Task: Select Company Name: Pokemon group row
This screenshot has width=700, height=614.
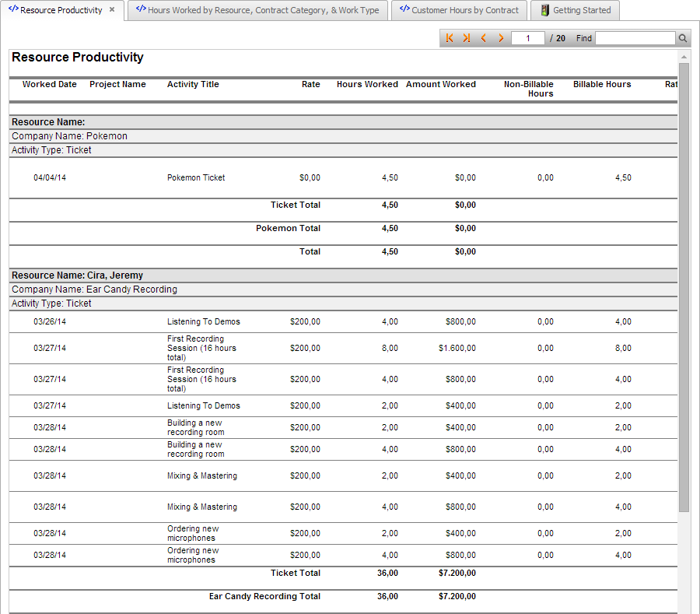Action: pos(343,136)
